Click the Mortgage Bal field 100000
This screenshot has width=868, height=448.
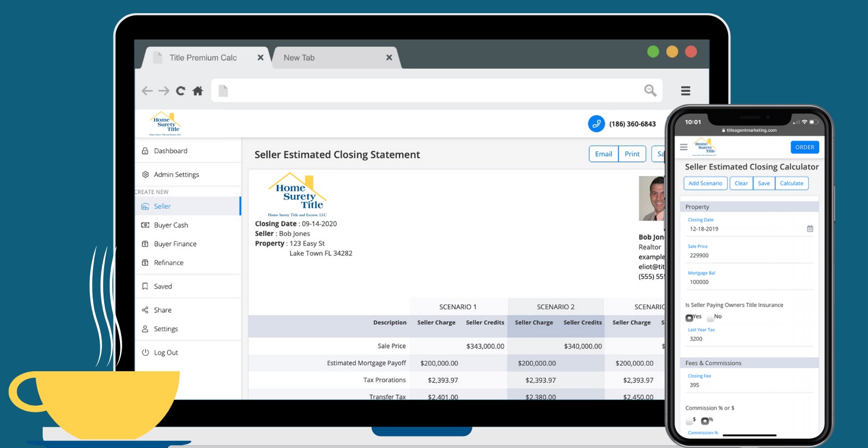coord(750,282)
